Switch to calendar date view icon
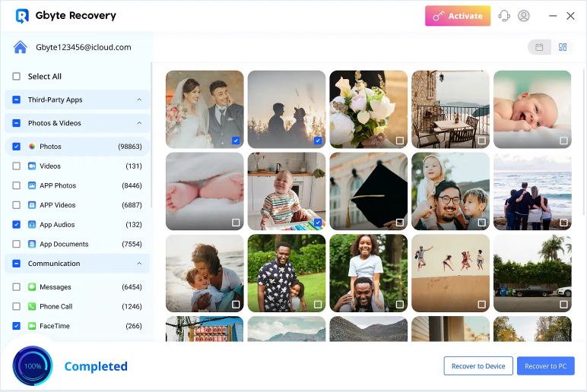The width and height of the screenshot is (587, 392). 539,47
